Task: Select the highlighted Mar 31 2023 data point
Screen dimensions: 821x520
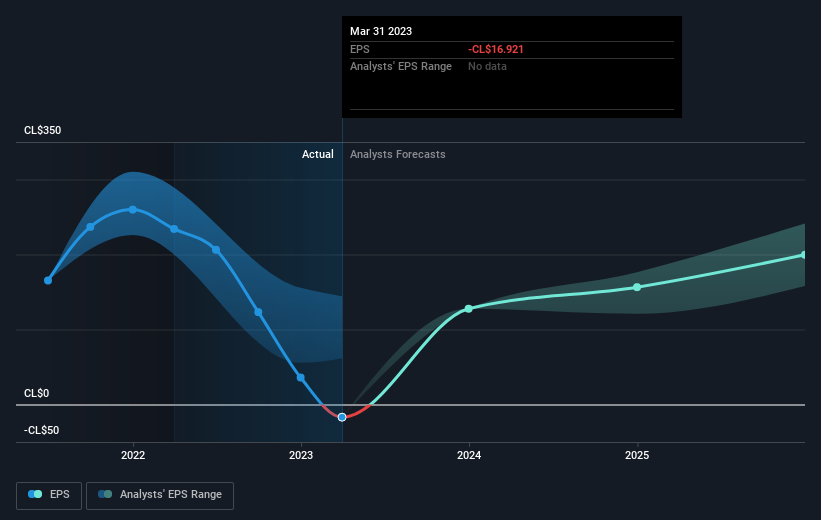Action: click(x=342, y=417)
